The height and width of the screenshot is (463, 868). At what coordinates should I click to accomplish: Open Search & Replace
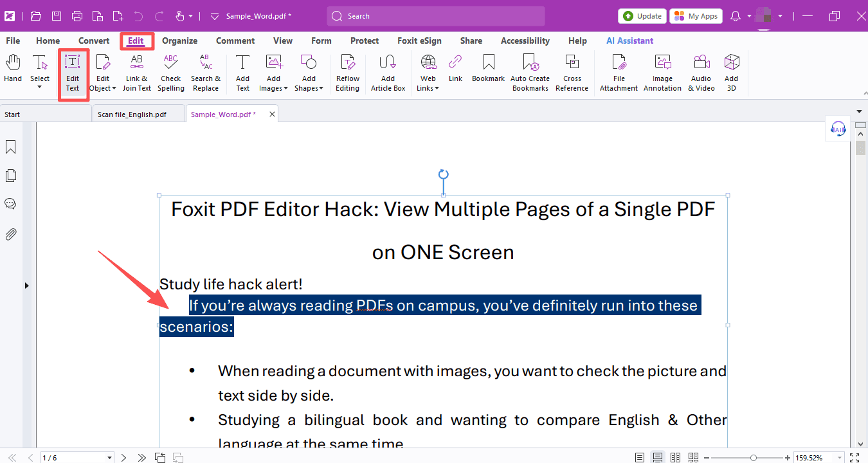tap(206, 73)
